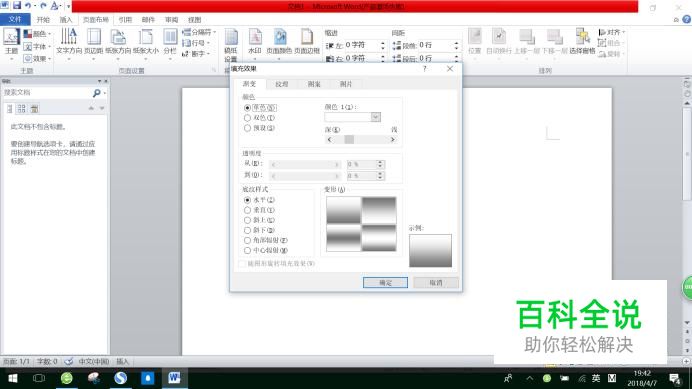
Task: Open the Text Direction (文字方向) tool
Action: [69, 42]
